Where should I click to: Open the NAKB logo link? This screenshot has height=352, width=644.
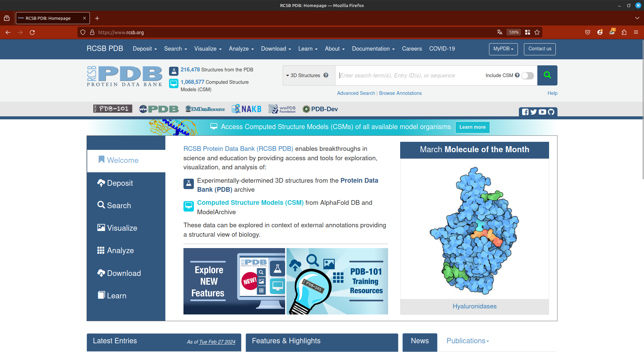tap(247, 109)
